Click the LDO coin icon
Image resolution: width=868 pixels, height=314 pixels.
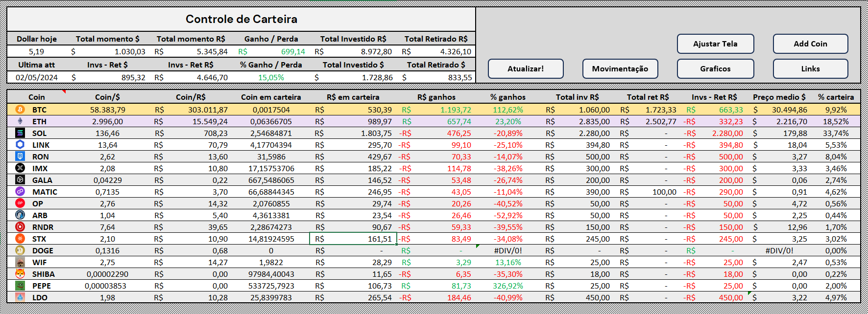click(20, 297)
